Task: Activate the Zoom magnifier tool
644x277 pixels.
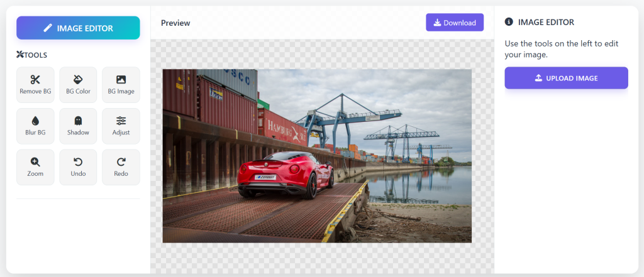Action: [35, 167]
